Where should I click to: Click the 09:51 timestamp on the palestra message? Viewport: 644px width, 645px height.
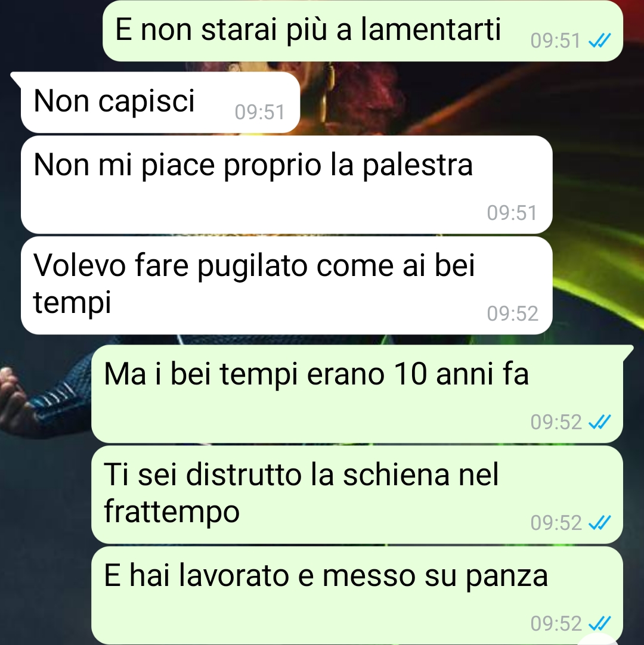click(512, 213)
